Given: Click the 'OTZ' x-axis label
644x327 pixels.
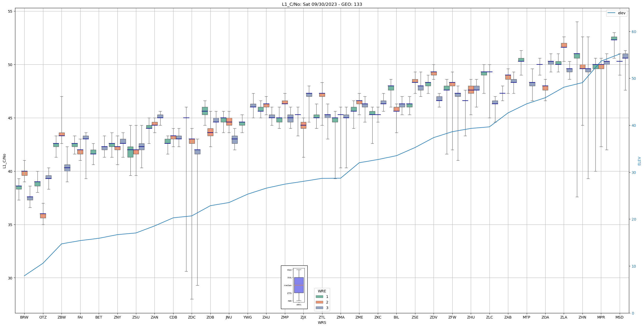Looking at the screenshot, I should (43, 317).
